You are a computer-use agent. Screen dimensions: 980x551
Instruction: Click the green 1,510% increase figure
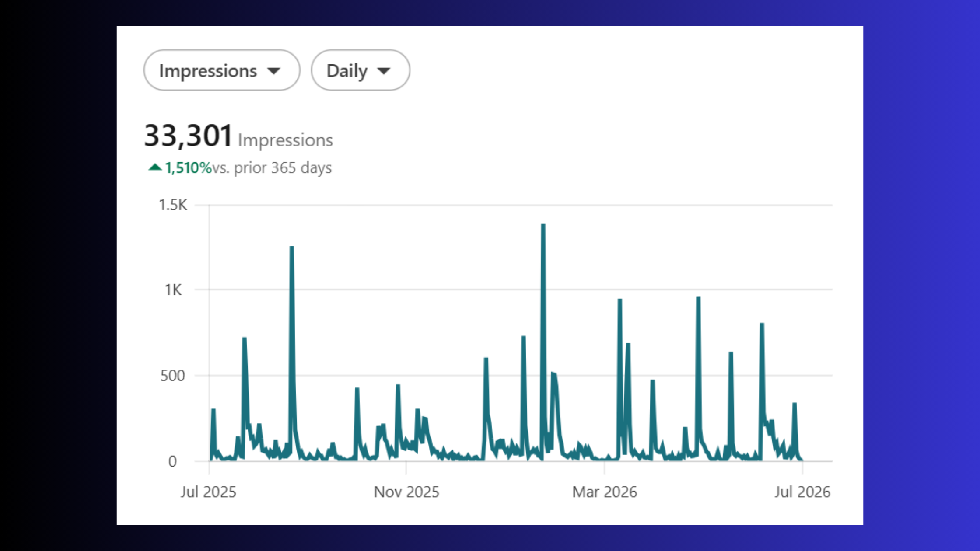pos(188,168)
